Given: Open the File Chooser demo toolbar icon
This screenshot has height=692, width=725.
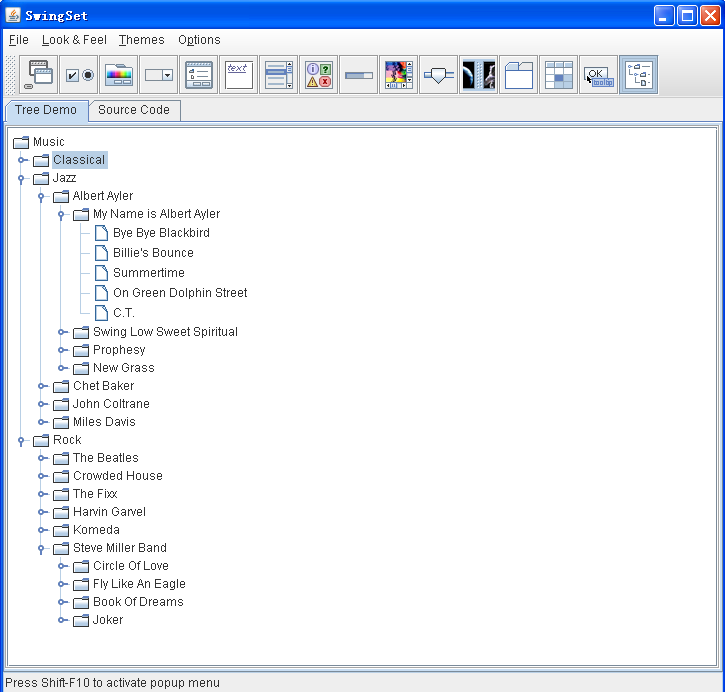Looking at the screenshot, I should 199,75.
